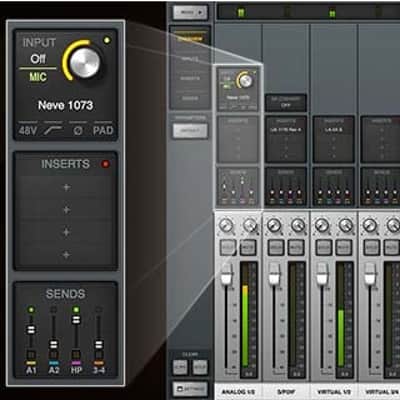Switch to the Sends view tab in sidebar
Screen dimensions: 400x400
(190, 99)
